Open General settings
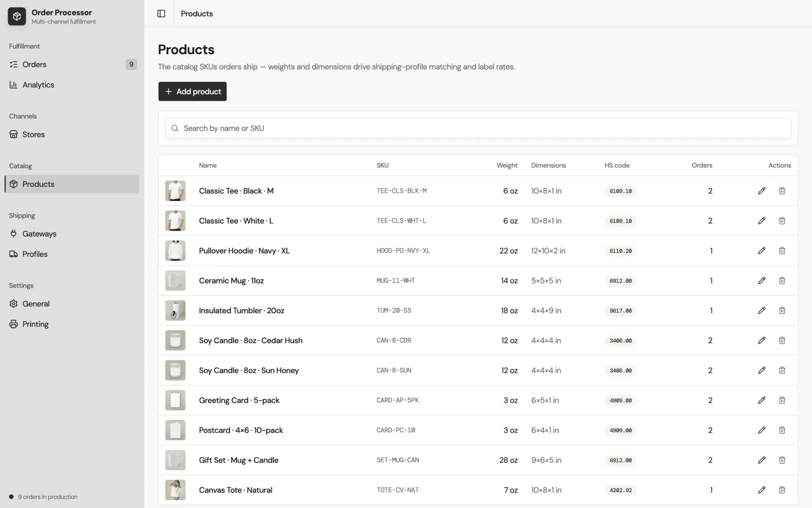 [72, 304]
